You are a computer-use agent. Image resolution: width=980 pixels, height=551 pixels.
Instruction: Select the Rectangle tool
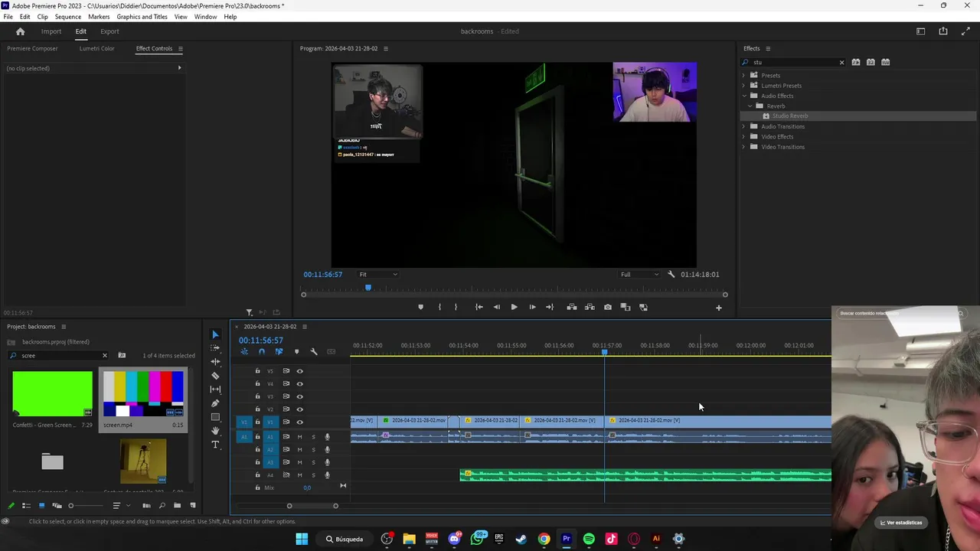[x=215, y=417]
